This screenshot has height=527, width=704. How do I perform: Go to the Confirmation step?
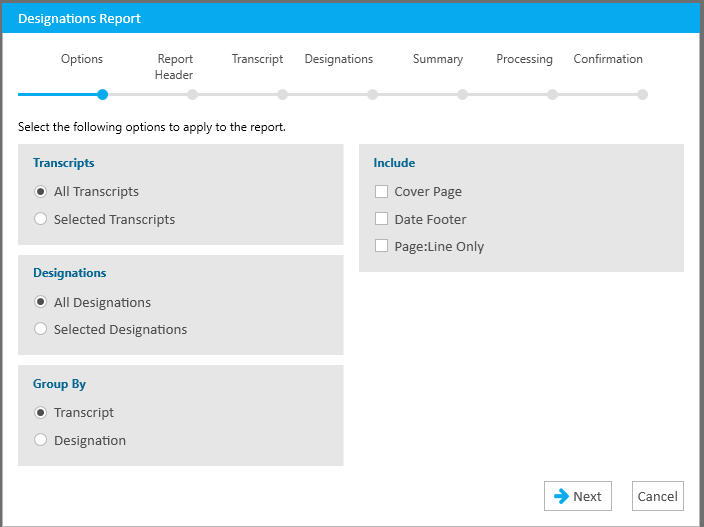click(608, 59)
